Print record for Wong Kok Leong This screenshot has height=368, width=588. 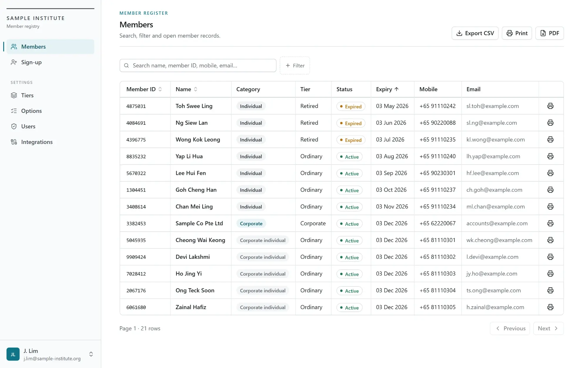(x=550, y=140)
